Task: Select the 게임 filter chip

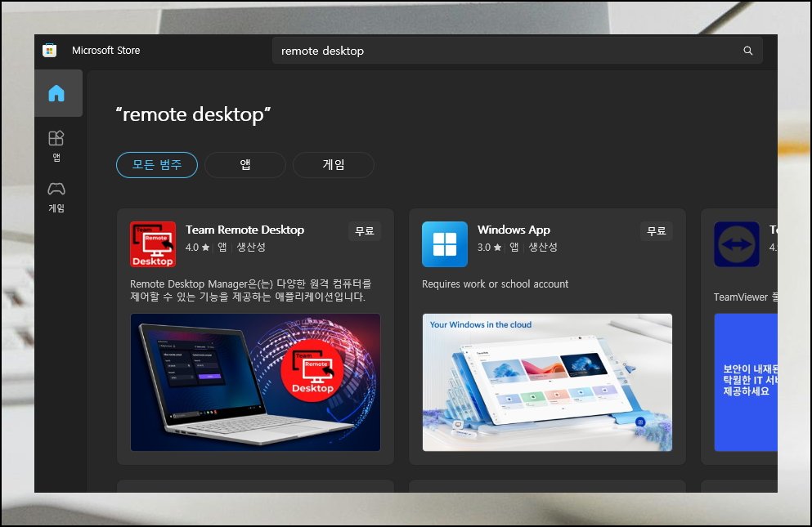Action: (x=334, y=165)
